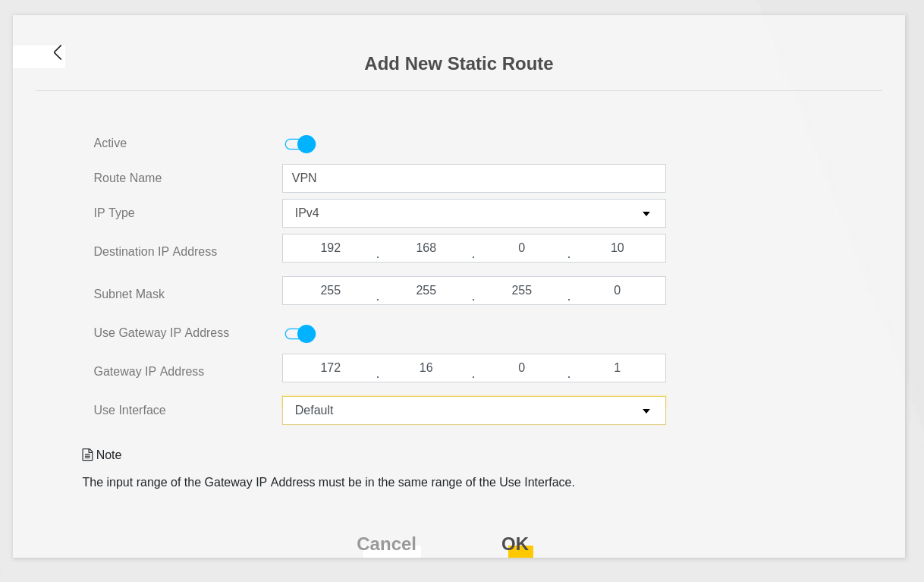Click the Active label

tap(110, 143)
